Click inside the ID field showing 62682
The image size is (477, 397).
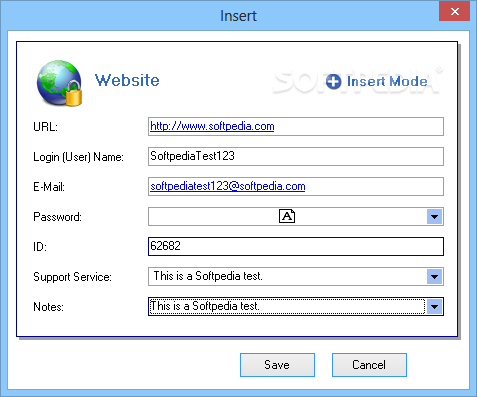coord(296,246)
